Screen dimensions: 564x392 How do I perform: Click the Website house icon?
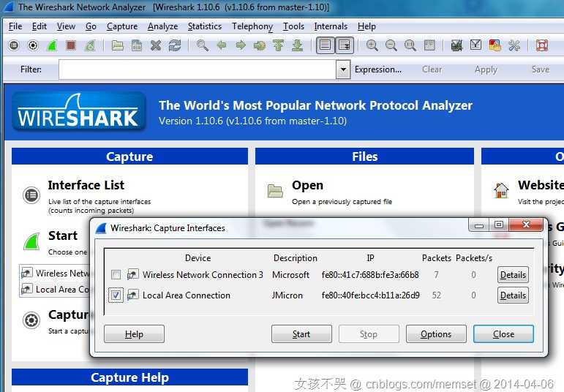click(x=501, y=190)
